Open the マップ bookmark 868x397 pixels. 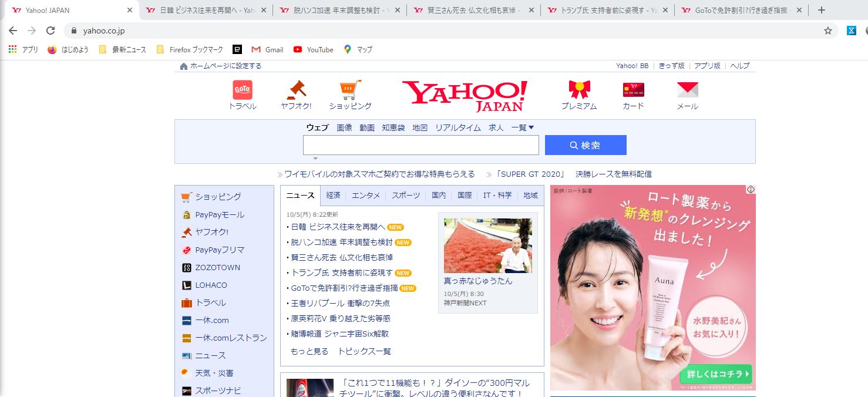pos(358,49)
